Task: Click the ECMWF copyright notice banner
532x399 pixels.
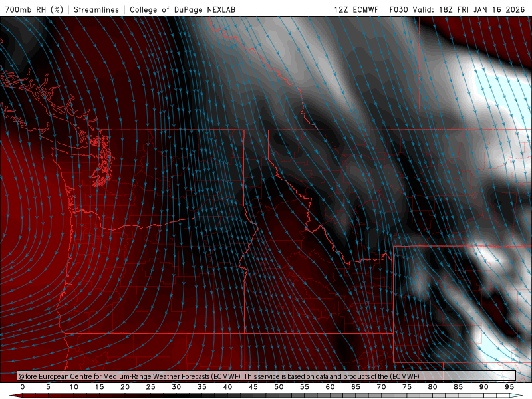Action: pyautogui.click(x=267, y=376)
